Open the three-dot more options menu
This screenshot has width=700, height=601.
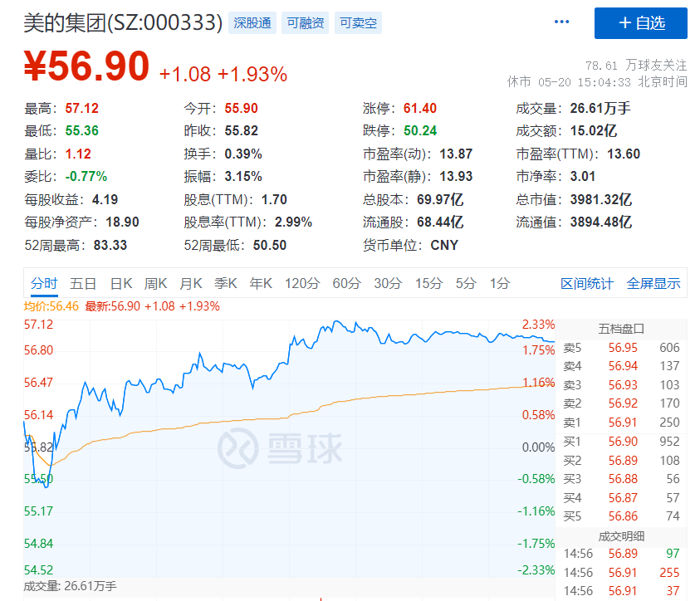[561, 22]
